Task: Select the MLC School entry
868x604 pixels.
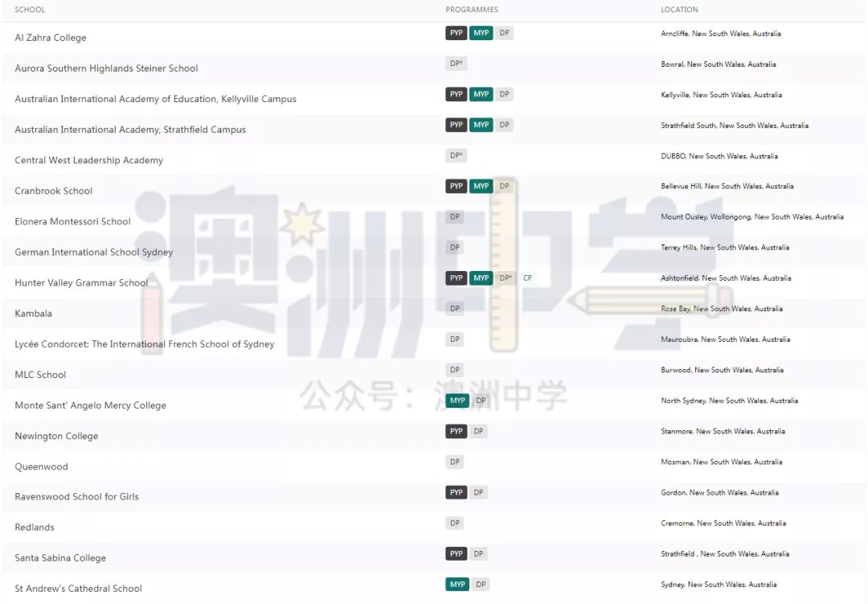Action: click(x=40, y=375)
